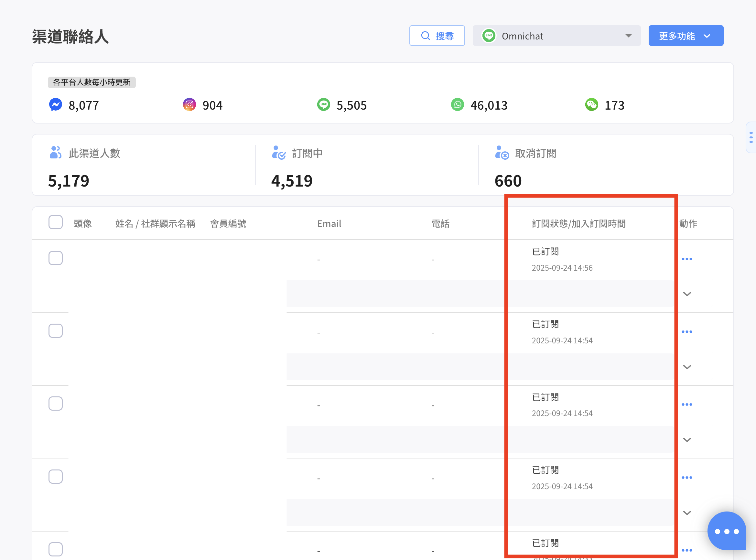
Task: Expand the first contact row chevron
Action: (687, 294)
